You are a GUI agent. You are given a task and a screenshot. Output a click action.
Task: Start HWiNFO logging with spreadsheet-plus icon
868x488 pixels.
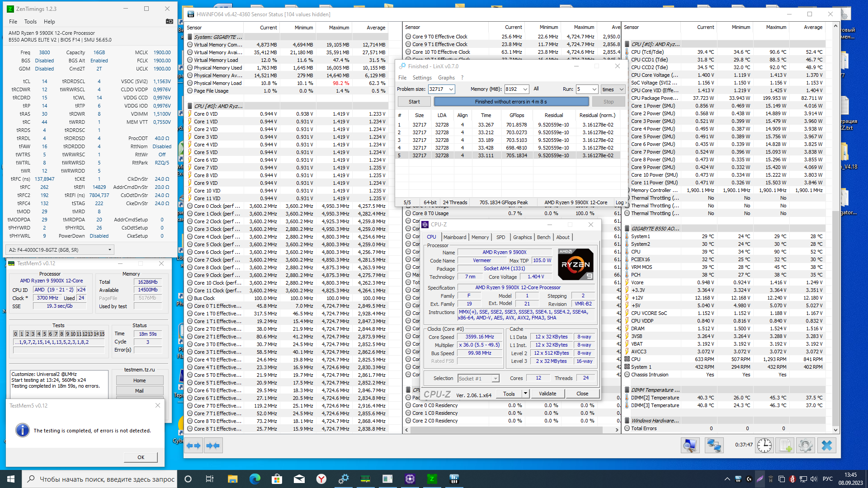pyautogui.click(x=785, y=446)
